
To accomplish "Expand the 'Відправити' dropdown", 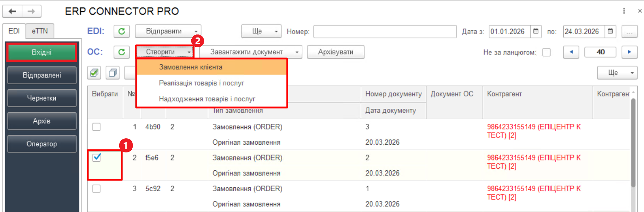I will [x=168, y=32].
